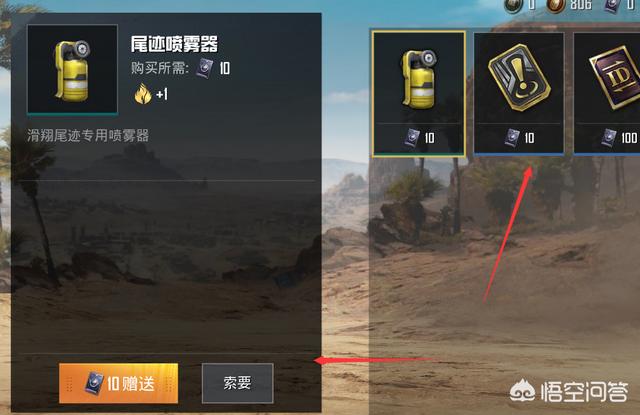Click the price 10 under the exclamation card
The height and width of the screenshot is (415, 640).
pyautogui.click(x=529, y=138)
